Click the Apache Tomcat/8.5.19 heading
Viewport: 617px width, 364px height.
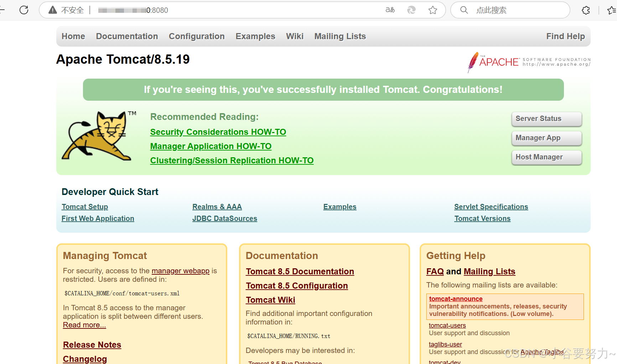click(x=123, y=59)
